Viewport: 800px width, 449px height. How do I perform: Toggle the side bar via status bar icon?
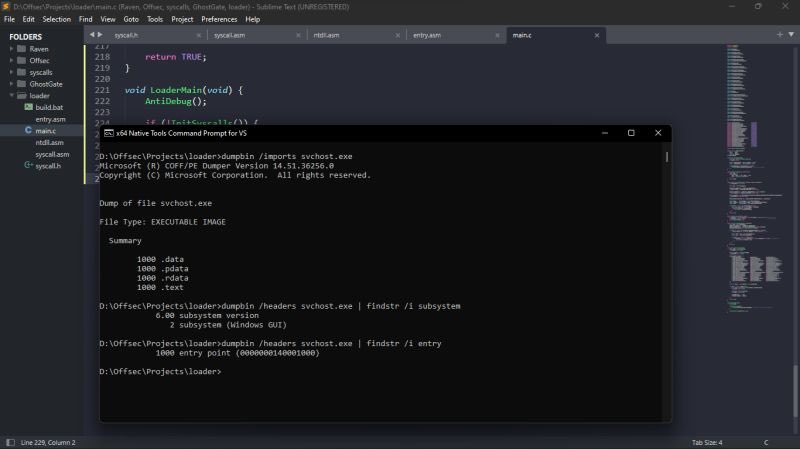[x=10, y=442]
